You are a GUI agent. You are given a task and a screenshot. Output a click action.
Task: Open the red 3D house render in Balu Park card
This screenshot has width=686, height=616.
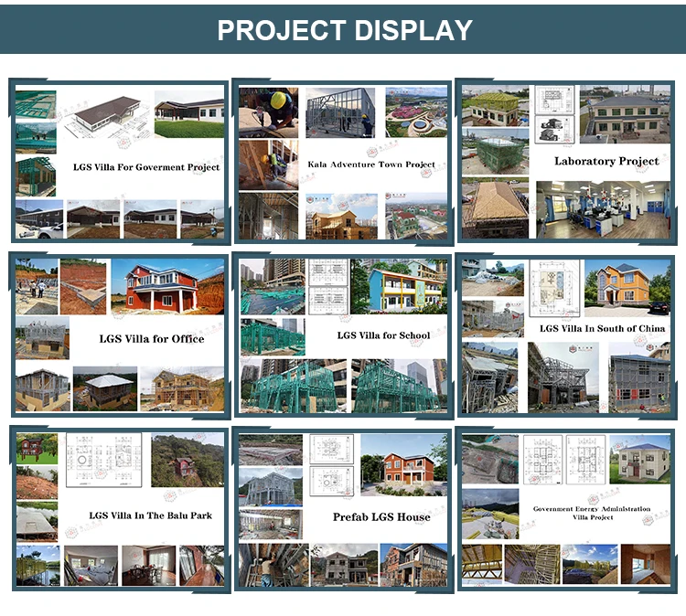click(x=38, y=449)
